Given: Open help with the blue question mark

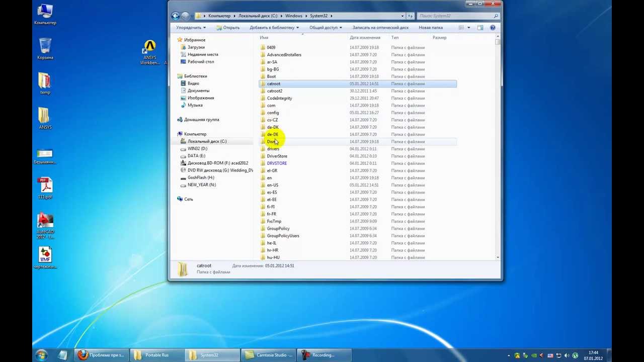Looking at the screenshot, I should (x=493, y=28).
